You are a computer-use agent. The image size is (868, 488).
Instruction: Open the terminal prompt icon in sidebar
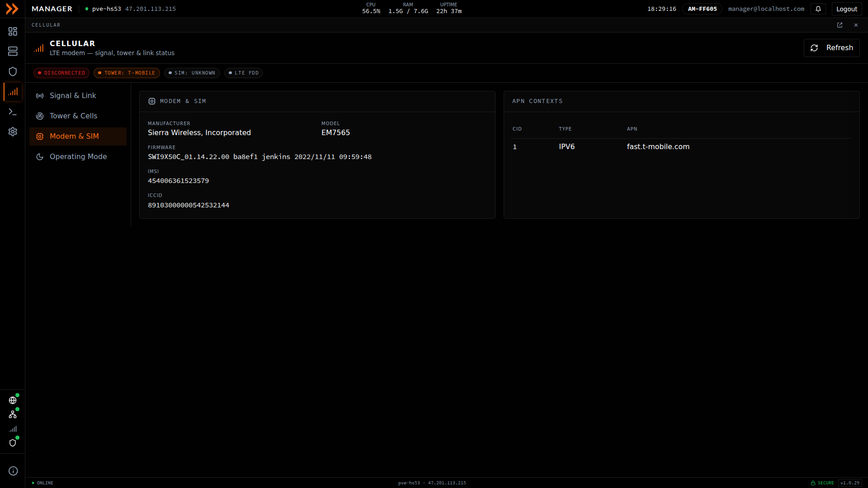pyautogui.click(x=13, y=112)
